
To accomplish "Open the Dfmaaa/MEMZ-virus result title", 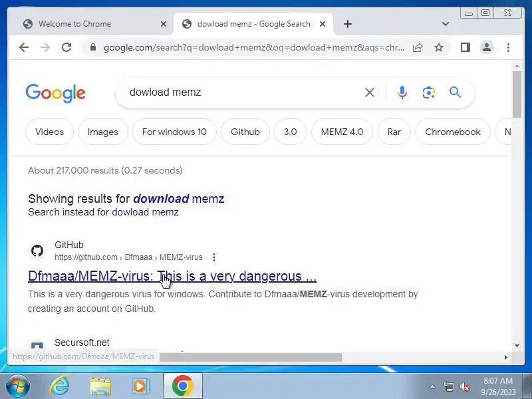I will click(172, 276).
